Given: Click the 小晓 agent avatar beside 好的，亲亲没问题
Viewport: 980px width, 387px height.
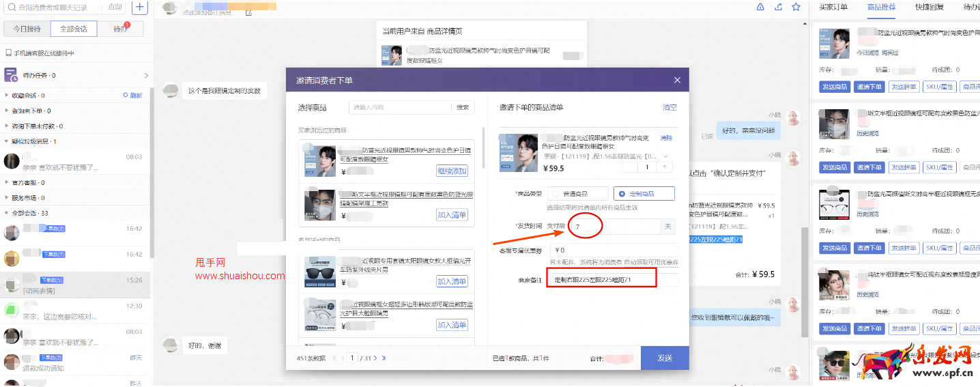Looking at the screenshot, I should (793, 119).
